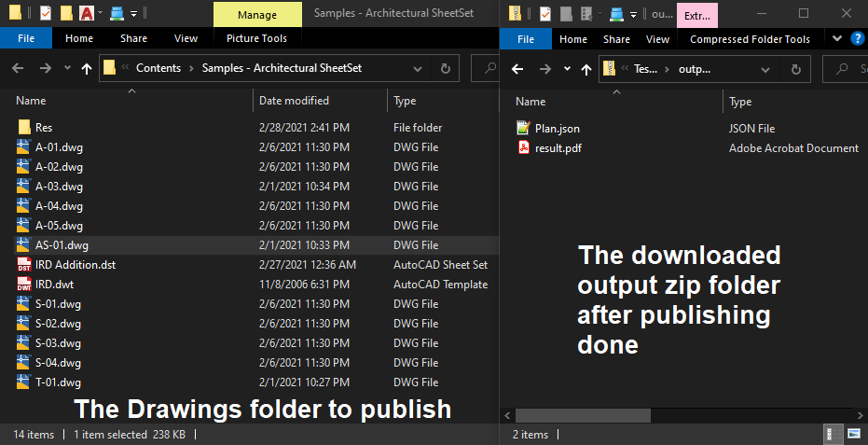Select the IRD Addition.dst sheet set file
This screenshot has height=445, width=868.
coord(75,265)
